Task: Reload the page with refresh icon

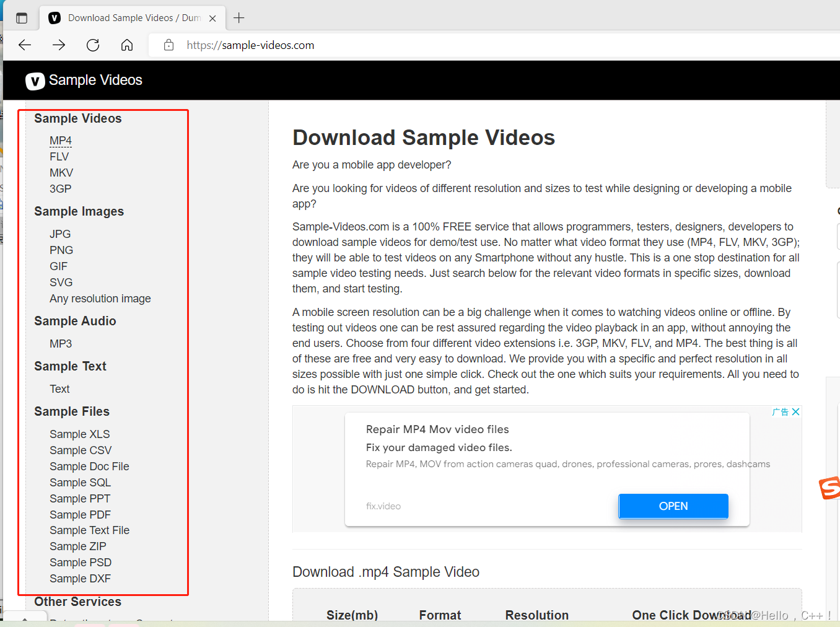Action: click(93, 45)
